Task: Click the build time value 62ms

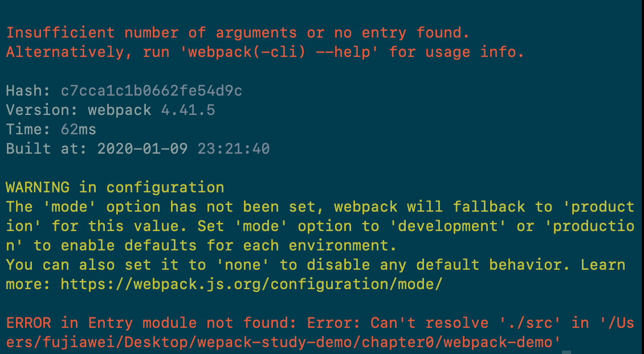Action: point(79,129)
